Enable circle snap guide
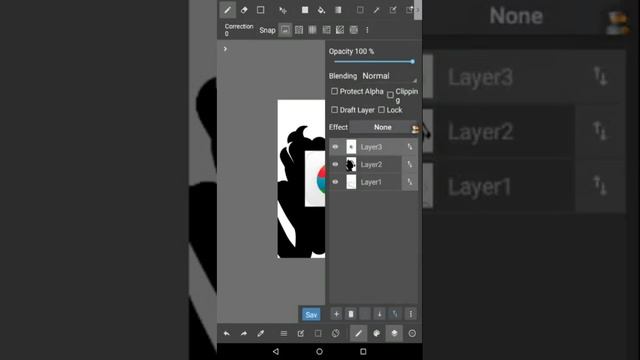 [353, 30]
